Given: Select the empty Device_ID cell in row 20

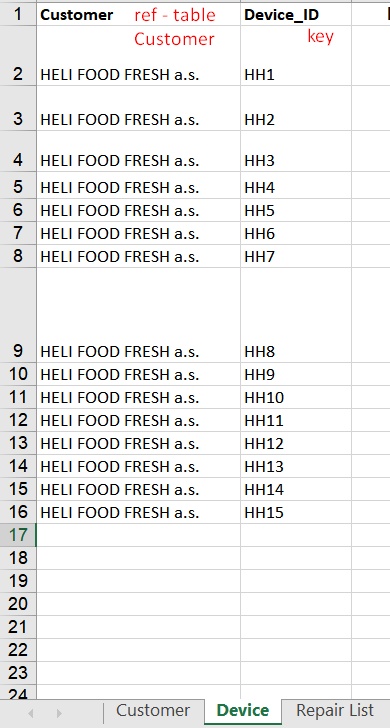Looking at the screenshot, I should (296, 604).
